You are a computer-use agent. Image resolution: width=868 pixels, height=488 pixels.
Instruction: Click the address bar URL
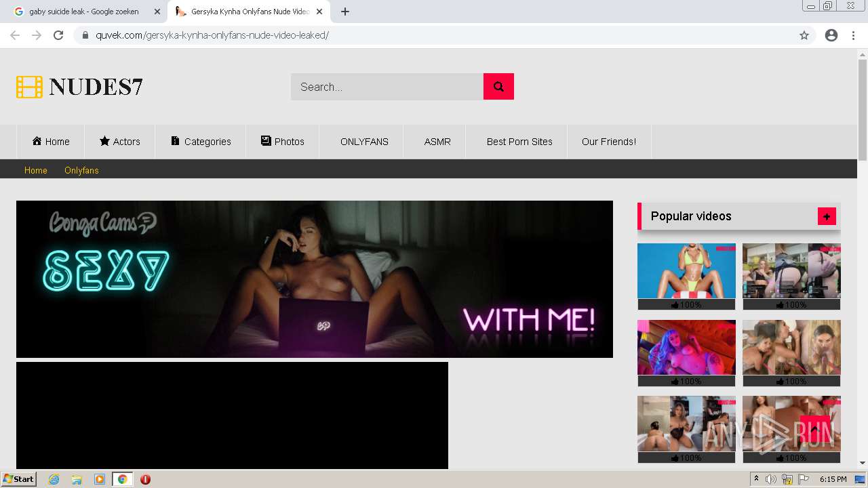click(212, 35)
